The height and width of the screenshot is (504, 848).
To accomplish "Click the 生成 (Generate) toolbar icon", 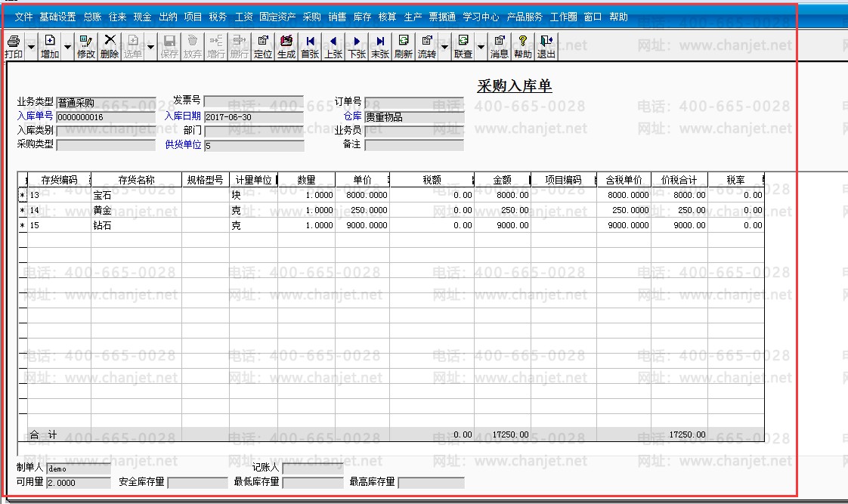I will point(286,46).
